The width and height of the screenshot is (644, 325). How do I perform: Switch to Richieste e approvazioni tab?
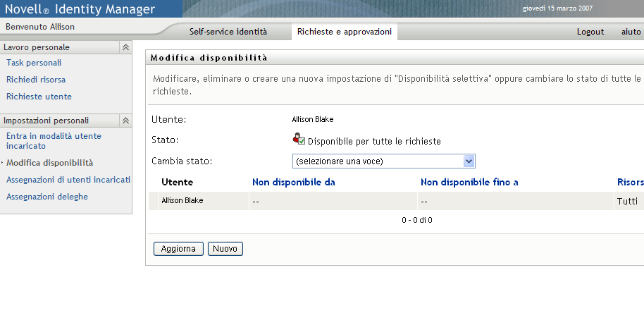344,32
